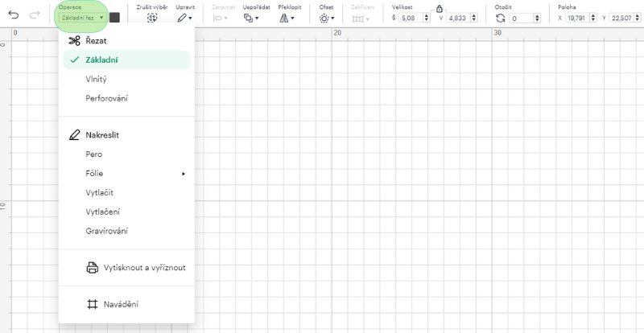Click the Zrušit výběr deselect icon
The height and width of the screenshot is (333, 644).
click(x=151, y=18)
